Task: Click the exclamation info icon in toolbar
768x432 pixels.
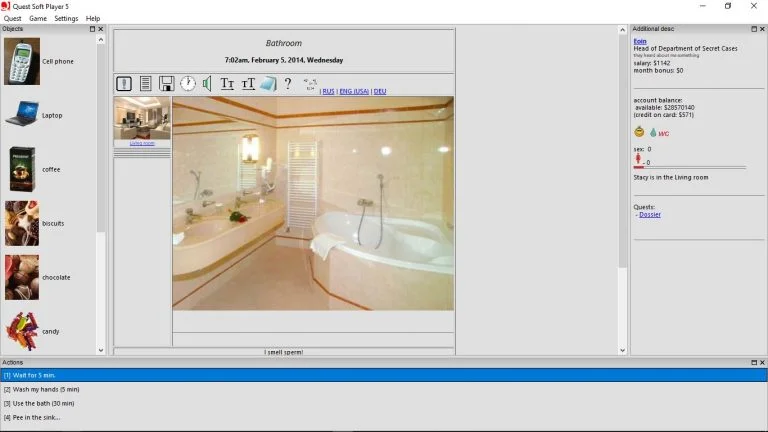Action: coord(124,84)
